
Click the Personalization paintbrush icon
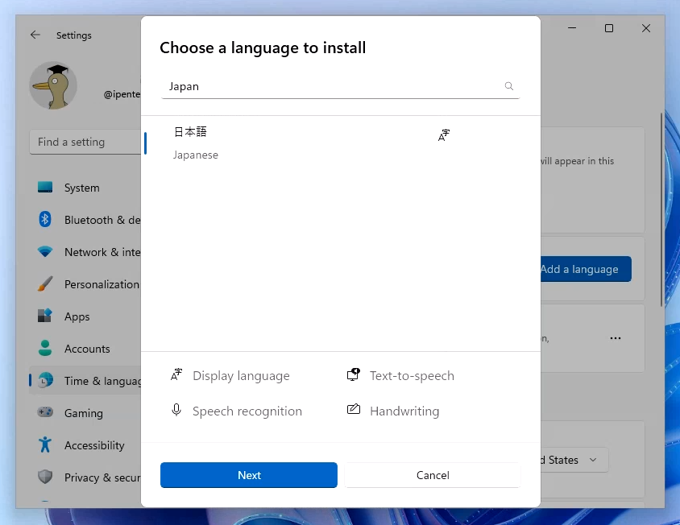pyautogui.click(x=45, y=284)
